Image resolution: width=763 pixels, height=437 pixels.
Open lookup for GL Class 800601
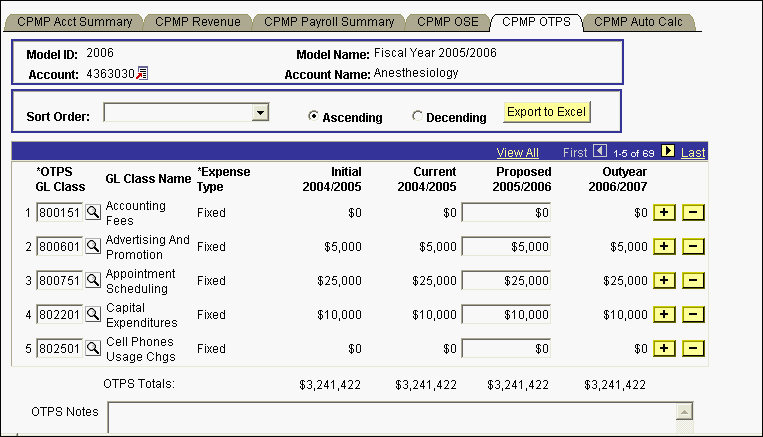tap(93, 246)
